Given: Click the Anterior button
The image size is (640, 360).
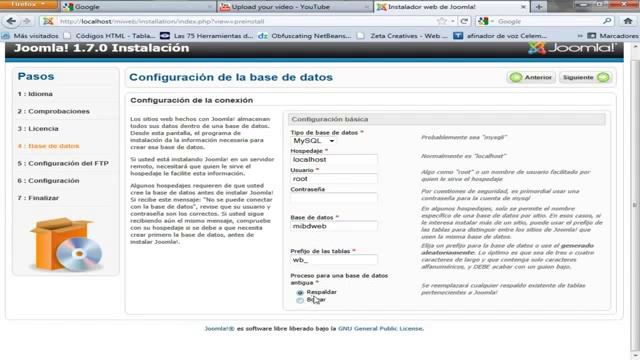Looking at the screenshot, I should [531, 77].
